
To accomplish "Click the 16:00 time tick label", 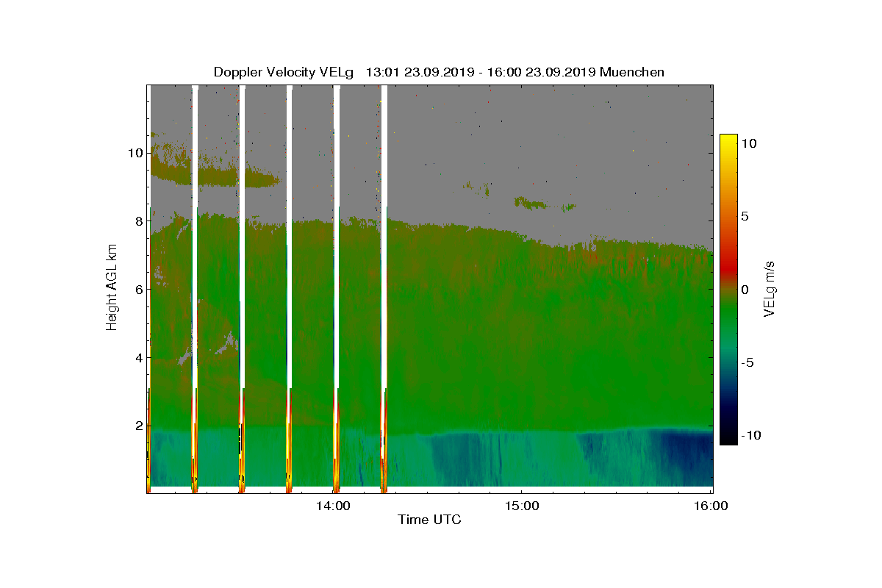I will pyautogui.click(x=711, y=506).
